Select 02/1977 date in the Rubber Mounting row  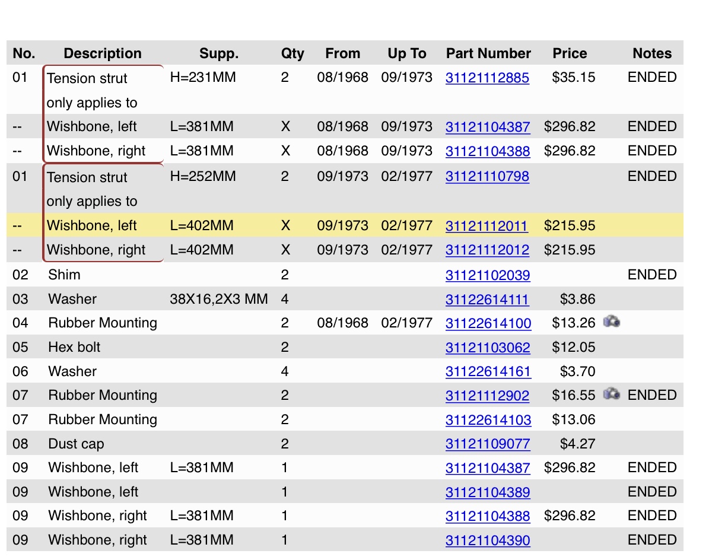click(x=406, y=323)
